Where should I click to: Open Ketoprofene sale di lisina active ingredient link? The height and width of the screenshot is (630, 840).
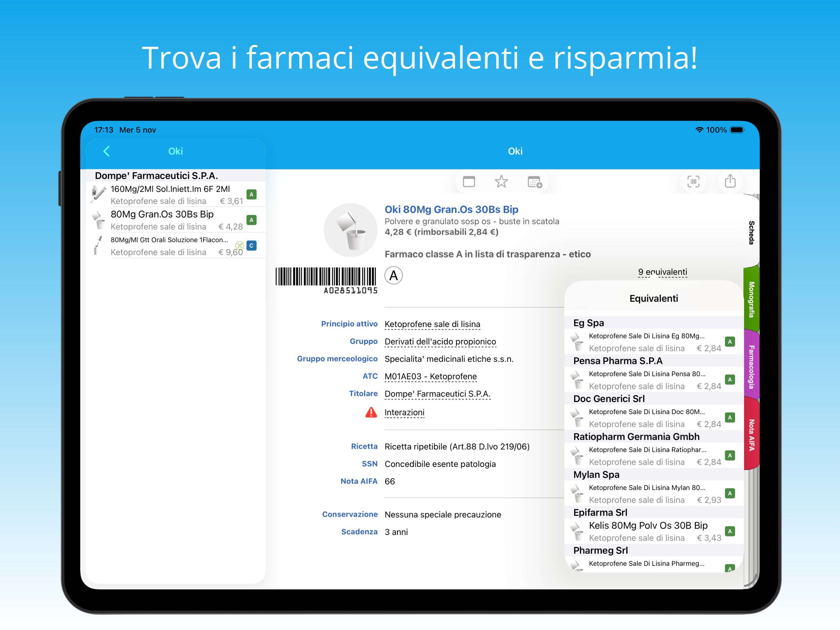(432, 324)
